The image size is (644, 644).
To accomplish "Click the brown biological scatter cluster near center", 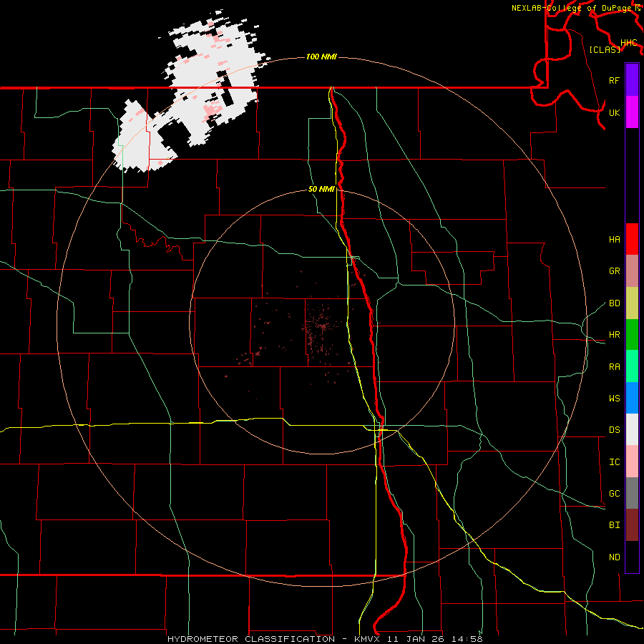I will (323, 326).
